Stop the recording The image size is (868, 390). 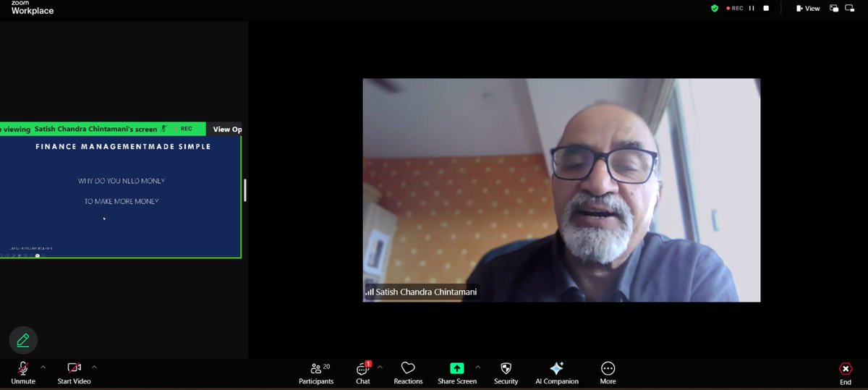[x=766, y=8]
